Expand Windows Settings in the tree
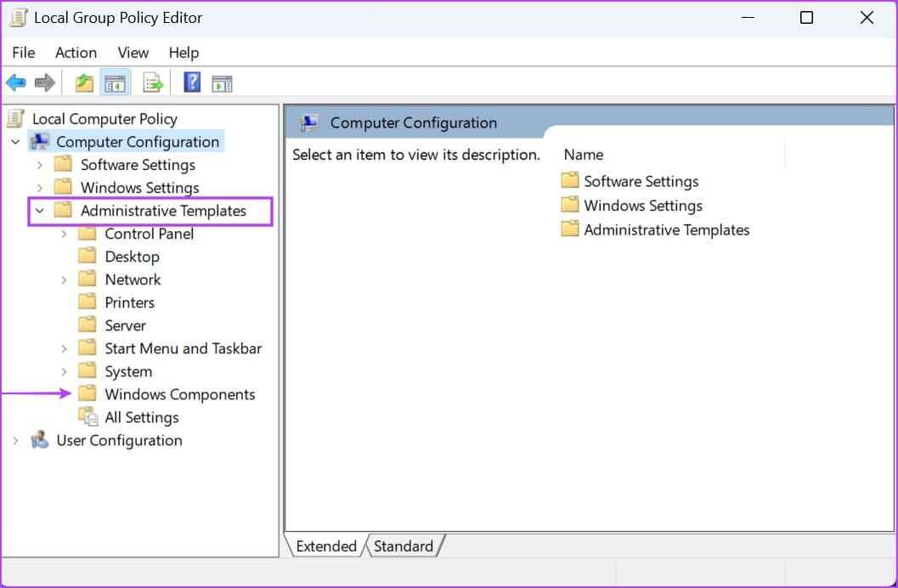This screenshot has width=898, height=588. point(40,188)
